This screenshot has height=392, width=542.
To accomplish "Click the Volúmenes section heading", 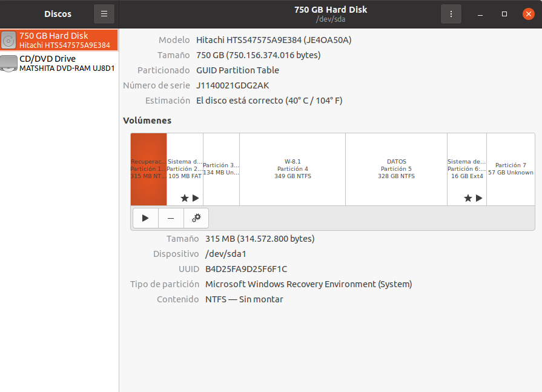I will click(147, 121).
